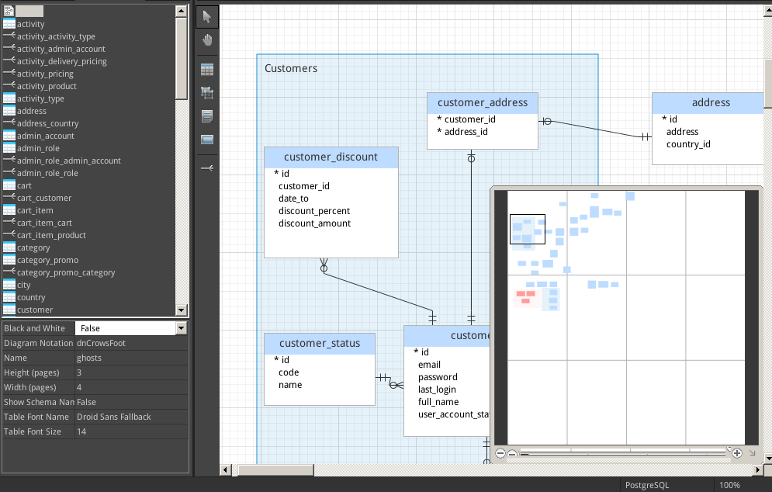772x492 pixels.
Task: Click object list scrollbar up arrow
Action: point(181,11)
